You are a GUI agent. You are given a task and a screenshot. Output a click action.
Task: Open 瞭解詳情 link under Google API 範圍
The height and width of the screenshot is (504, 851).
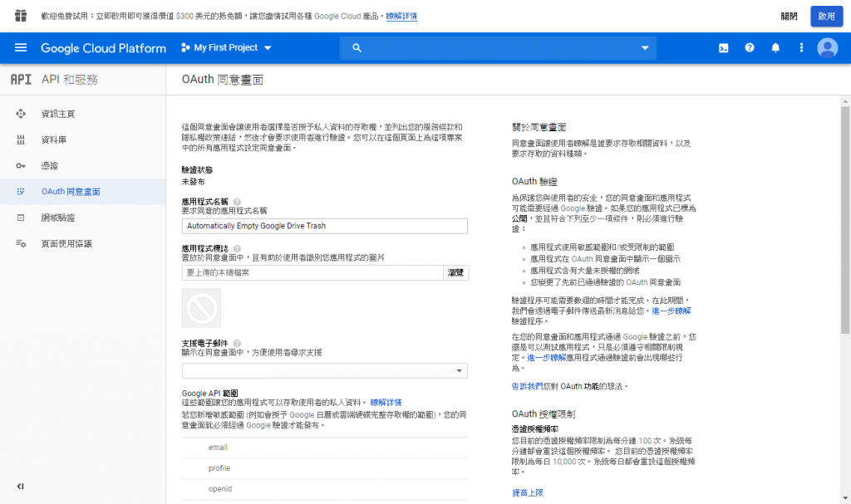click(386, 403)
